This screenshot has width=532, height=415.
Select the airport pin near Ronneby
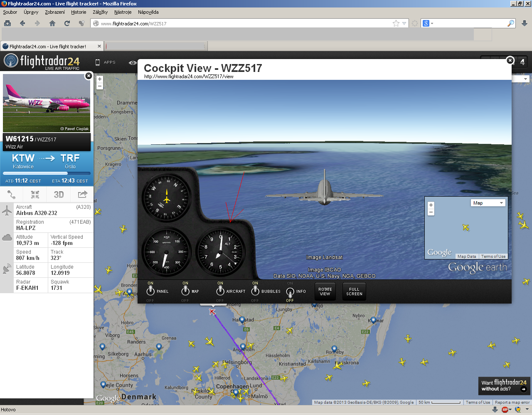click(334, 349)
